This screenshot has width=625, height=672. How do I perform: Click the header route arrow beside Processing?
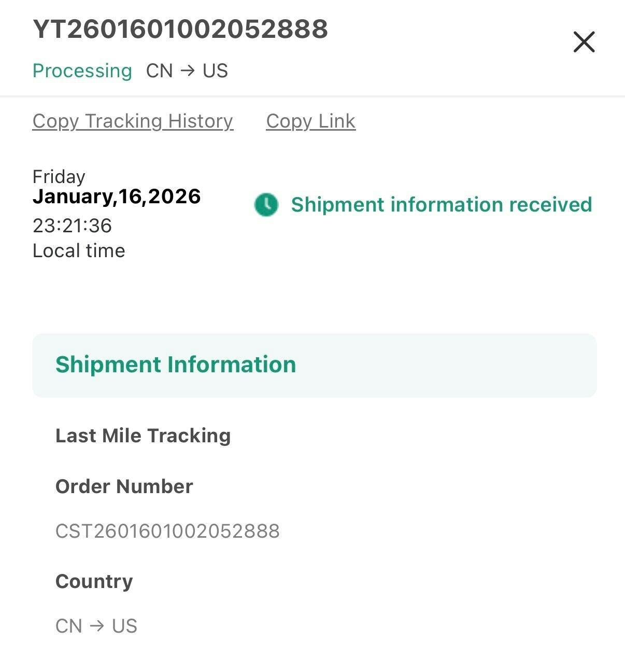(188, 71)
